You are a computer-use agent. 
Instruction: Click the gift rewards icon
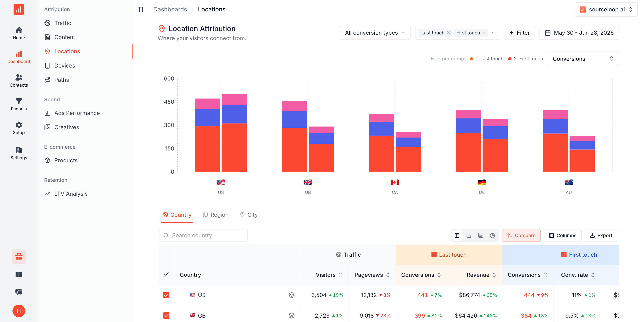[19, 256]
